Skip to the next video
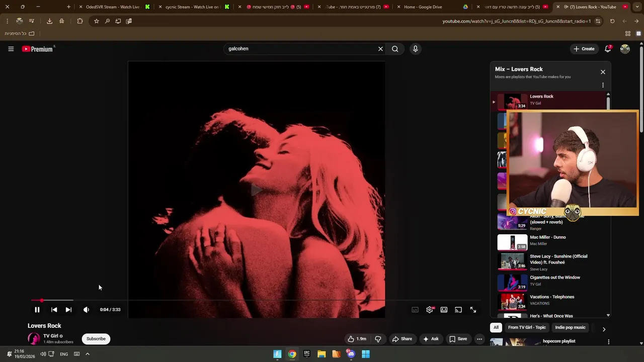This screenshot has width=644, height=362. click(x=68, y=310)
